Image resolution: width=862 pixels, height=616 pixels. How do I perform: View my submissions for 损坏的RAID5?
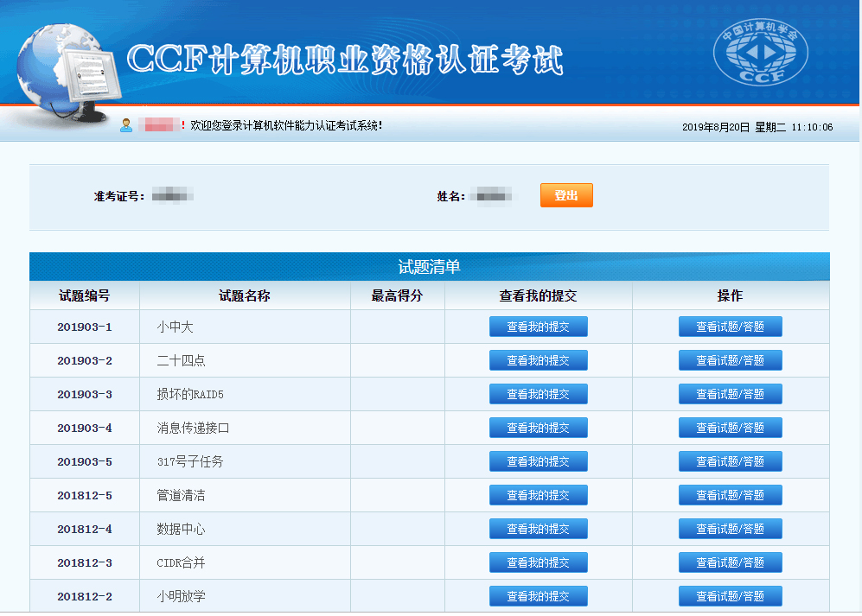point(538,394)
